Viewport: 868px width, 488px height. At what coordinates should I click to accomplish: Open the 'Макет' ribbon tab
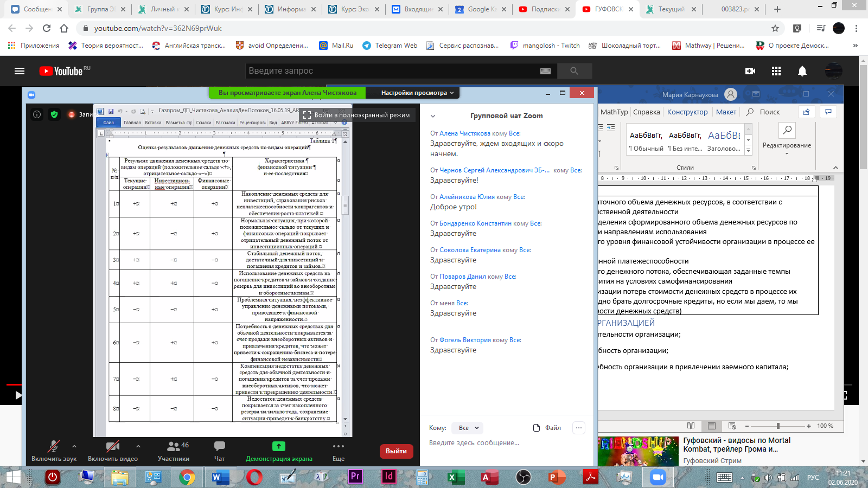pyautogui.click(x=726, y=112)
